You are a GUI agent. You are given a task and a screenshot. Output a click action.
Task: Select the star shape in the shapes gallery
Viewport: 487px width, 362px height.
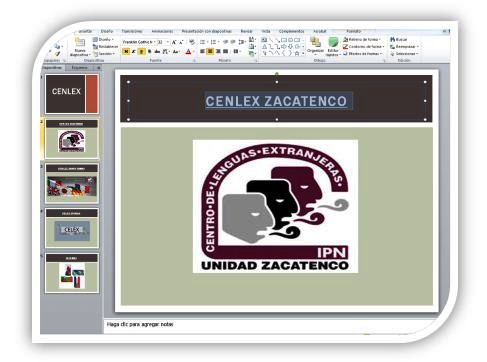tap(297, 53)
